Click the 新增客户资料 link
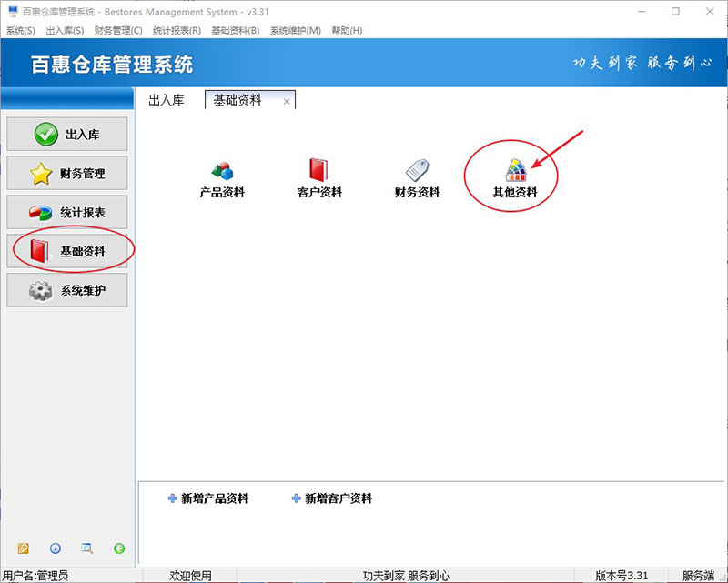This screenshot has width=728, height=583. (333, 498)
